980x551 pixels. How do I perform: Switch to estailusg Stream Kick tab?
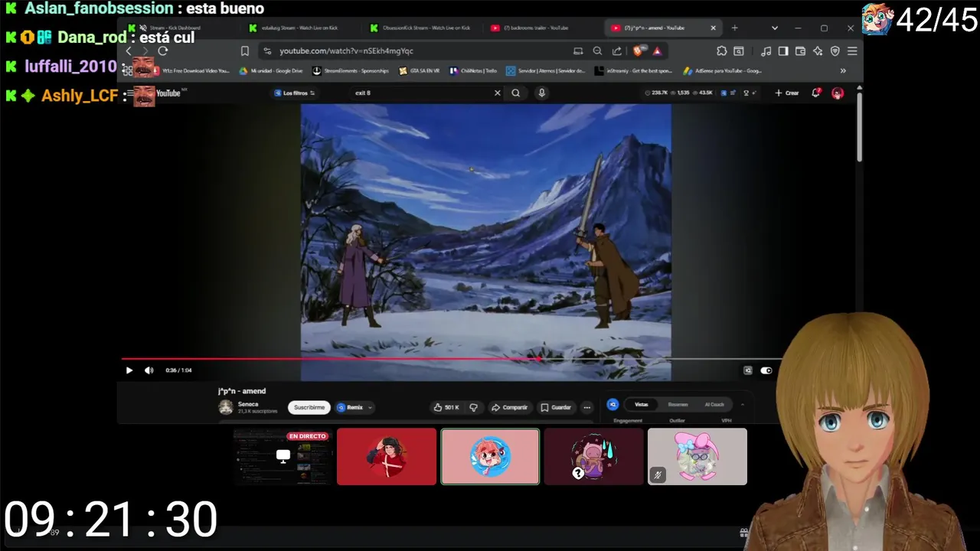point(300,28)
